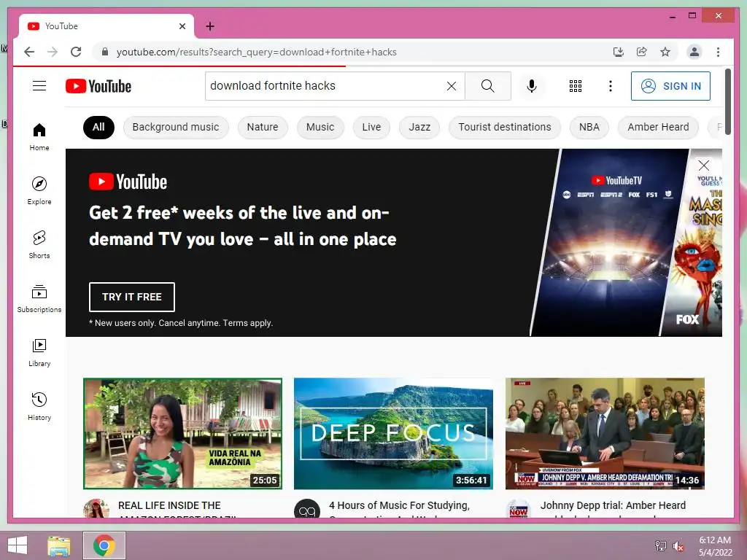Screen dimensions: 747x560
Task: Open the taskbar clock showing 6:12 AM
Action: click(x=715, y=546)
